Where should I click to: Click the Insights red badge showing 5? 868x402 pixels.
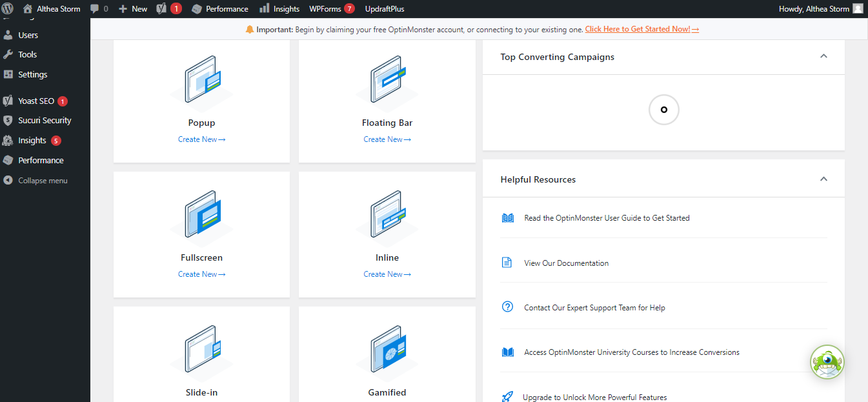pyautogui.click(x=56, y=141)
